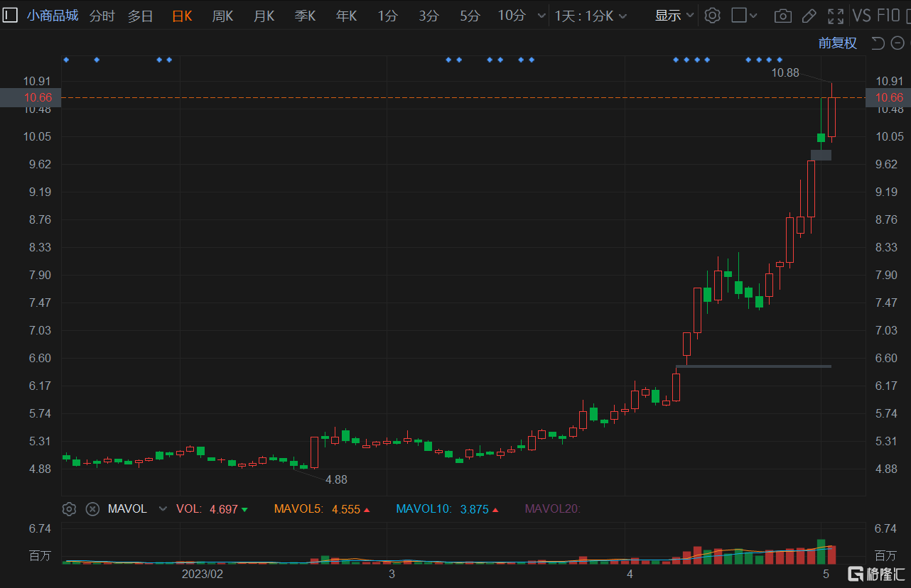Click the 4.88 low price annotation
The image size is (911, 588).
pos(336,479)
